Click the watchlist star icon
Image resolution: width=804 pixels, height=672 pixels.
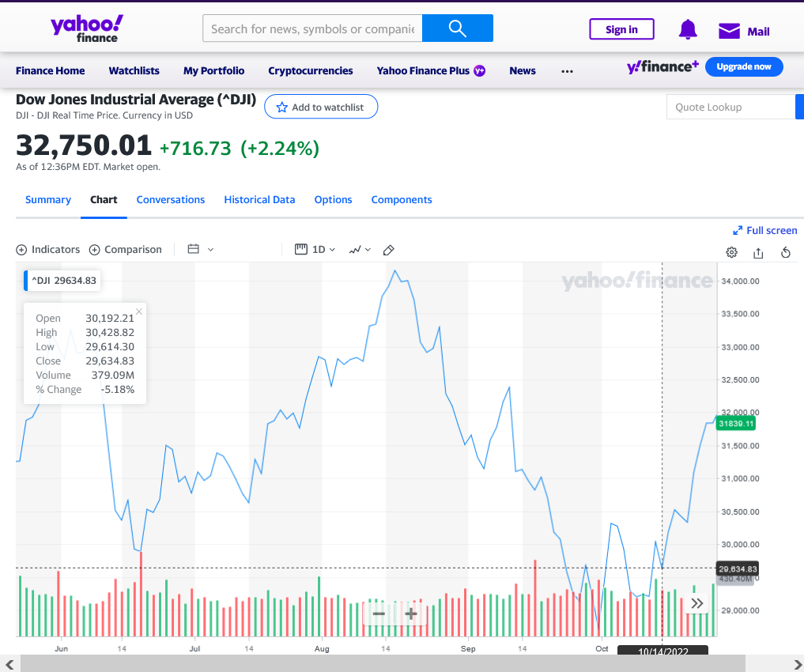click(282, 108)
